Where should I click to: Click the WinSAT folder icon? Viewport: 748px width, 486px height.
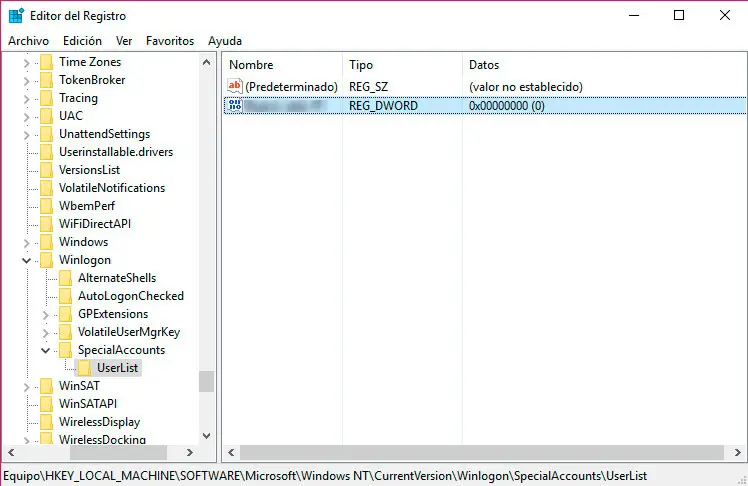click(x=46, y=386)
